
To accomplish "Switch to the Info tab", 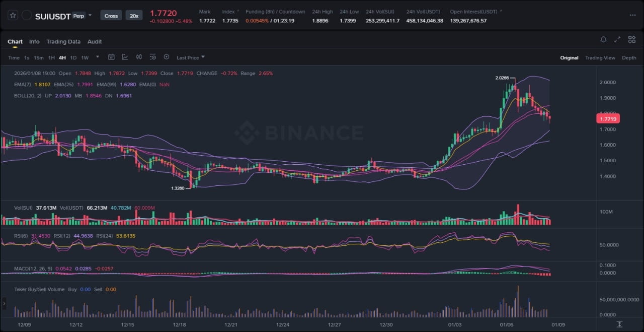I will click(x=34, y=42).
